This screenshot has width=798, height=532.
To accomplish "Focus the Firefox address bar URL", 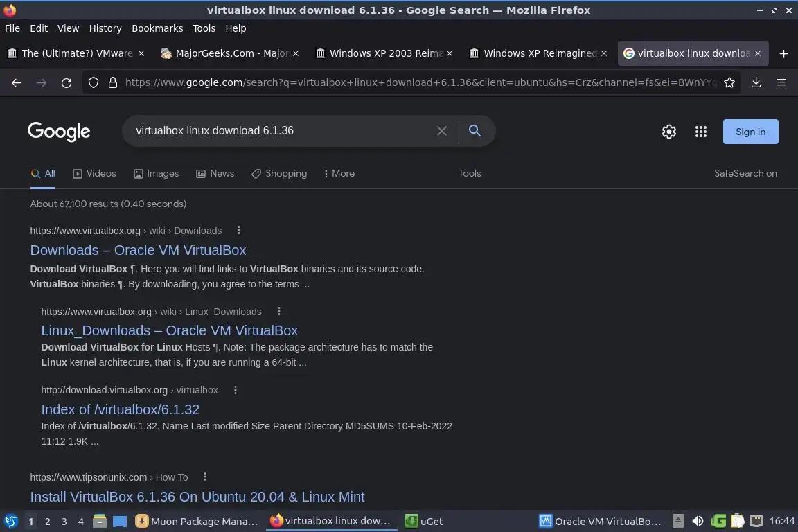I will tap(421, 82).
